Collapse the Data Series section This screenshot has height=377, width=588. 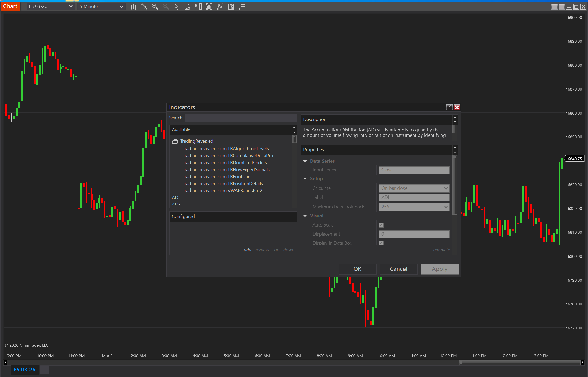(x=305, y=161)
